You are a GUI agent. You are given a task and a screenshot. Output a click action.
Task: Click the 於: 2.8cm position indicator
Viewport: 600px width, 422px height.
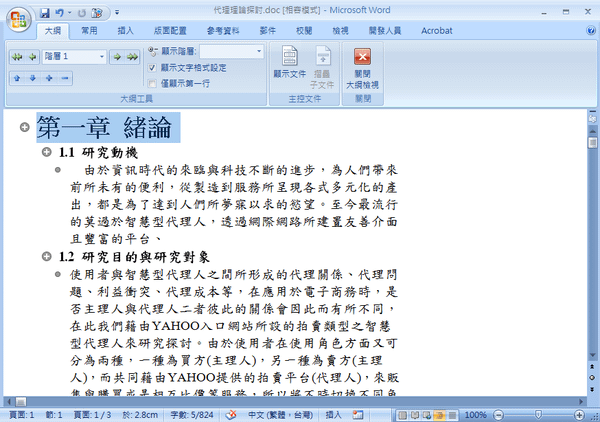(140, 415)
